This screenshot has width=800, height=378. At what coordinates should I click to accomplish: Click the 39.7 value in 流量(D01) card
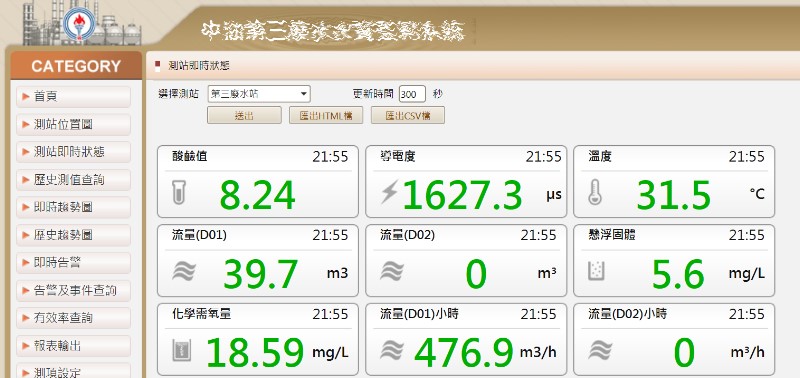(260, 274)
